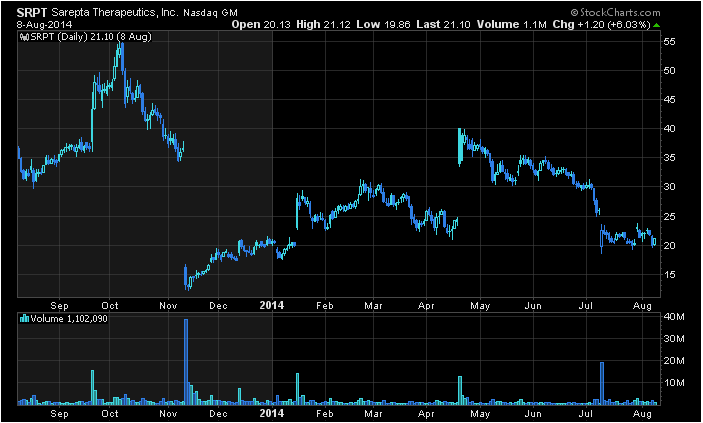
Task: Click the Sarepta Therapeutics, Inc. company name
Action: 115,12
